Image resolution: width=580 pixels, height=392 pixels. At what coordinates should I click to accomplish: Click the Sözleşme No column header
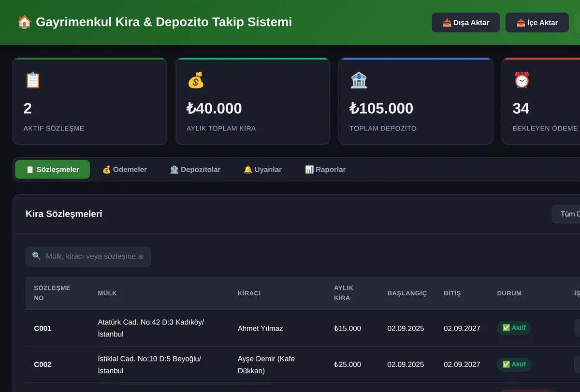pyautogui.click(x=52, y=293)
